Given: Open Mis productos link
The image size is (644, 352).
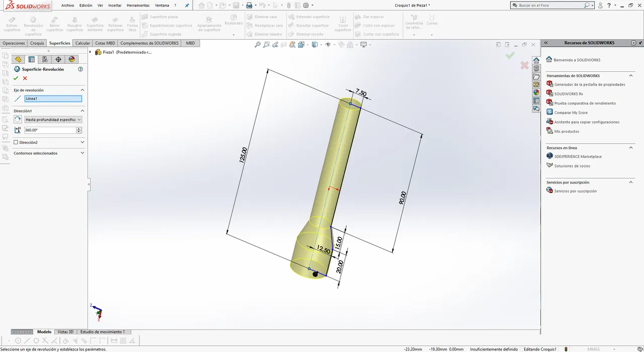Looking at the screenshot, I should click(567, 131).
